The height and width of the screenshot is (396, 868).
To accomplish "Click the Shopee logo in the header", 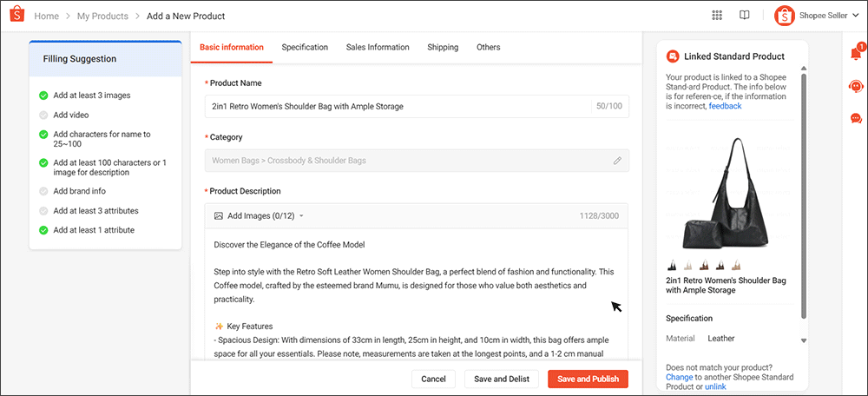I will coord(16,16).
